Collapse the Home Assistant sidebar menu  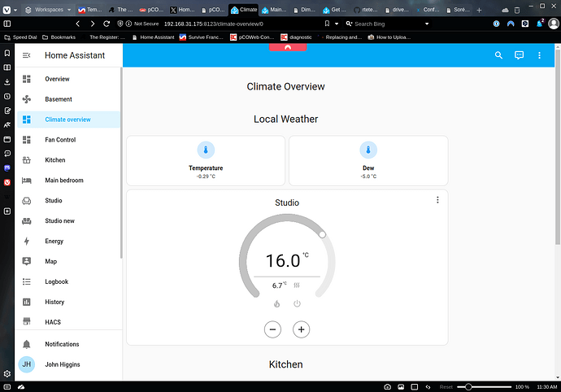[27, 55]
